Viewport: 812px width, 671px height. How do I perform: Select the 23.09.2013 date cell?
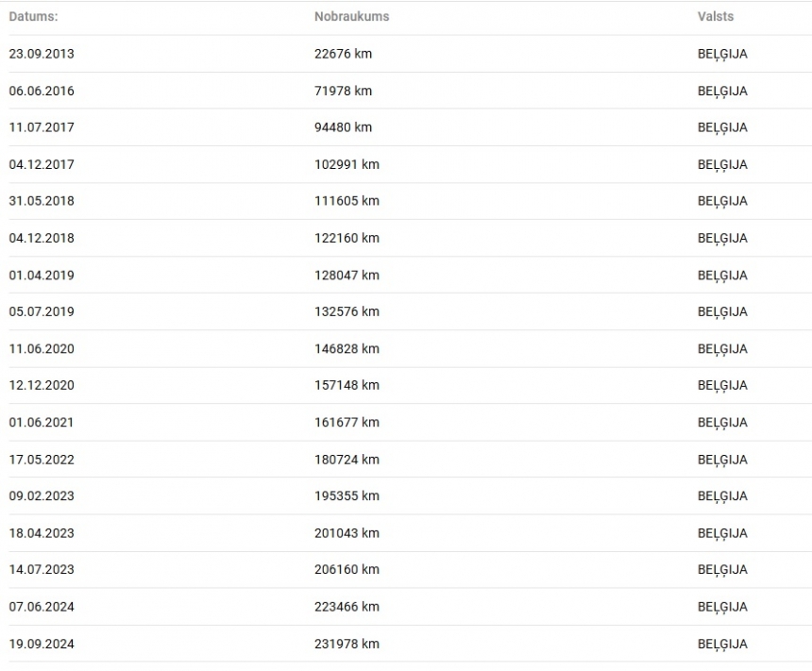pyautogui.click(x=42, y=54)
